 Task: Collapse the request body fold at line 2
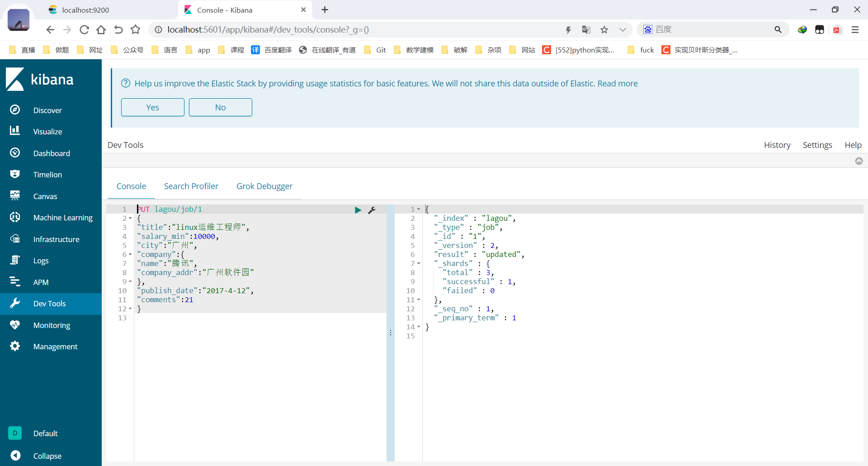point(130,219)
